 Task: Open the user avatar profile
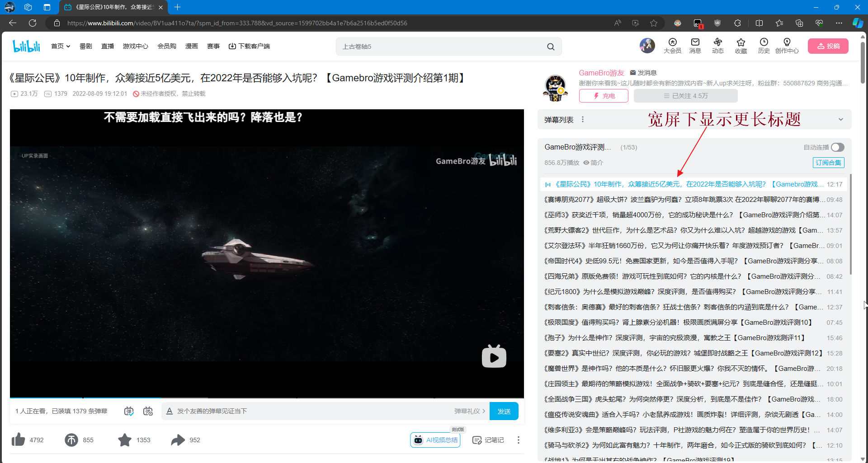(647, 46)
